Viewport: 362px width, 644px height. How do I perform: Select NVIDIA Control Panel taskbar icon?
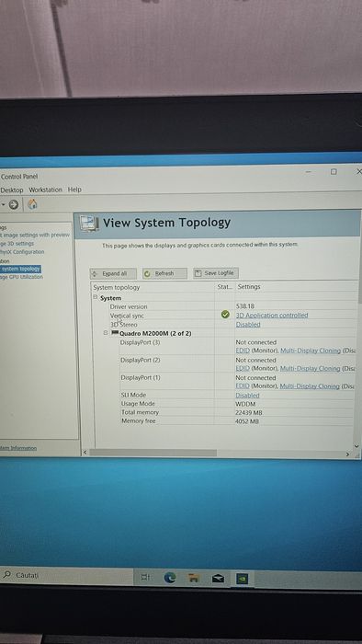(243, 579)
